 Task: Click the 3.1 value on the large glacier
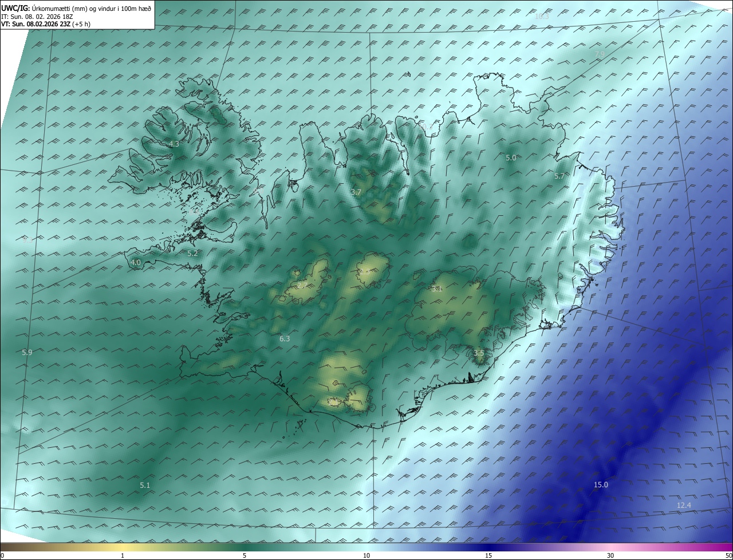coord(437,289)
